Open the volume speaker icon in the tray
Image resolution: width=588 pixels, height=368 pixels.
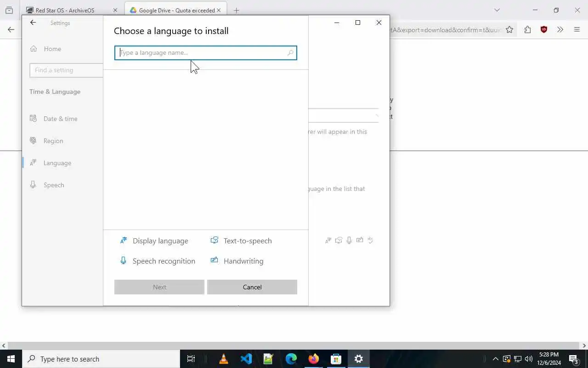[x=529, y=359]
